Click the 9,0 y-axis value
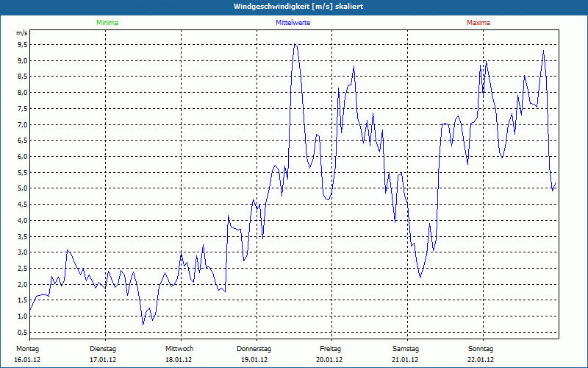Image resolution: width=588 pixels, height=368 pixels. [22, 61]
